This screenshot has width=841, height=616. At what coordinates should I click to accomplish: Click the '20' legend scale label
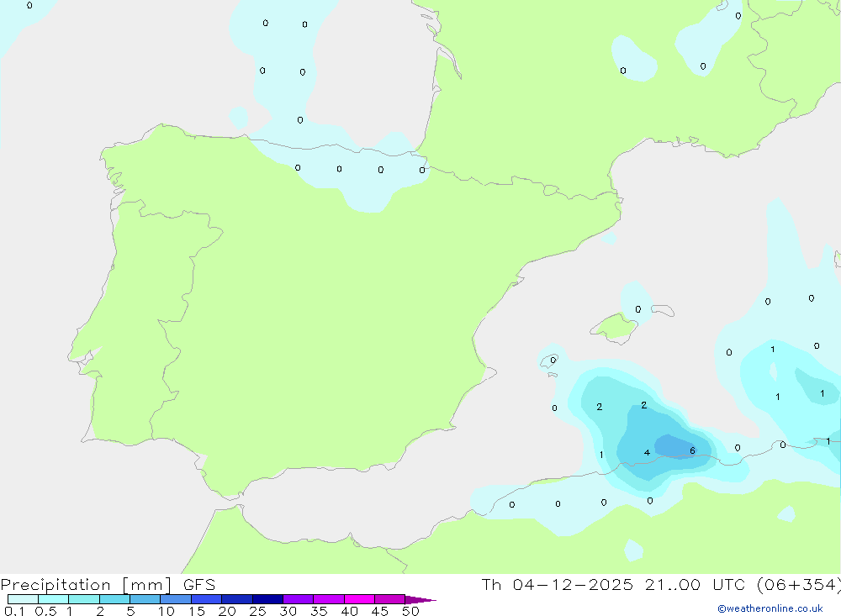227,611
